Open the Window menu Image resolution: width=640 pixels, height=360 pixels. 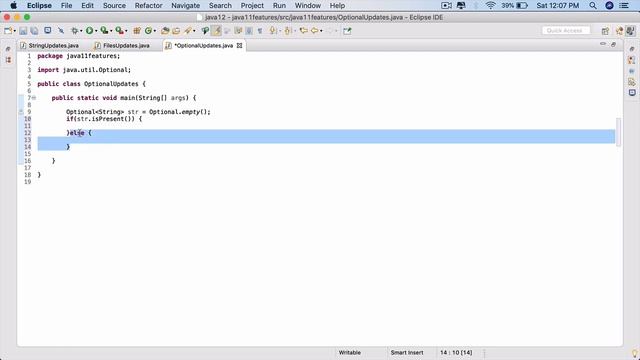coord(308,6)
